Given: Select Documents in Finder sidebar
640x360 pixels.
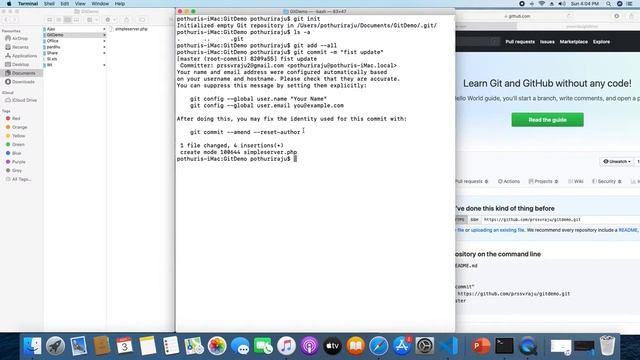Looking at the screenshot, I should pos(21,73).
